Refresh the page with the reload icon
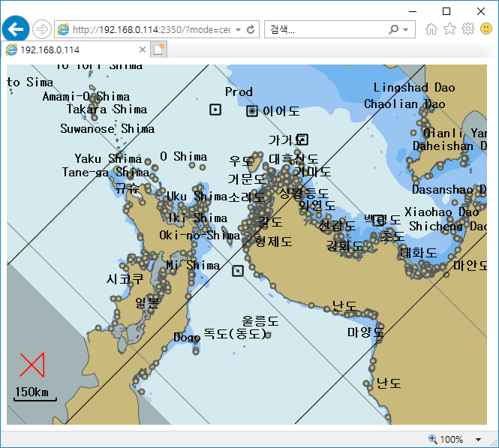 tap(251, 30)
